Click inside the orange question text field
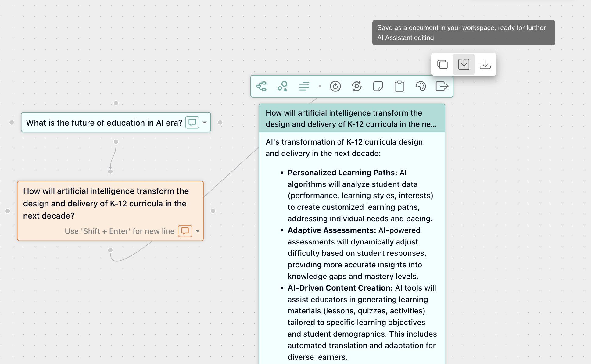The width and height of the screenshot is (591, 364). click(x=106, y=203)
